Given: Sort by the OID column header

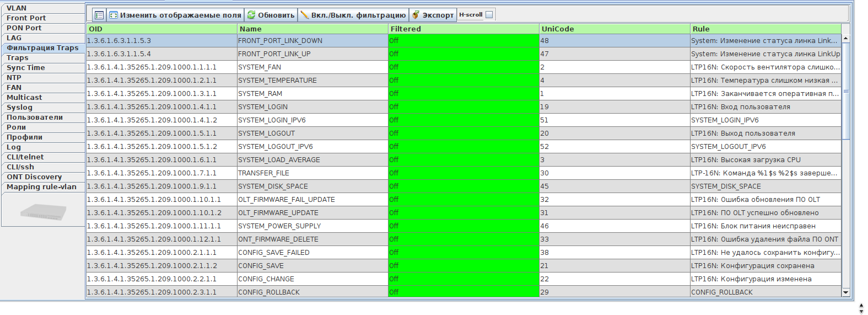Looking at the screenshot, I should click(162, 29).
